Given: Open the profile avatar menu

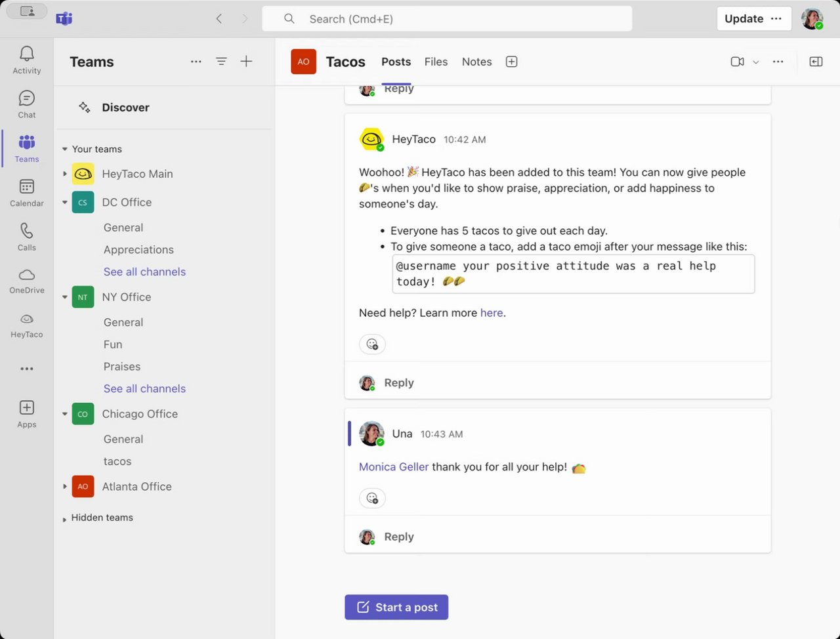Looking at the screenshot, I should click(x=812, y=18).
